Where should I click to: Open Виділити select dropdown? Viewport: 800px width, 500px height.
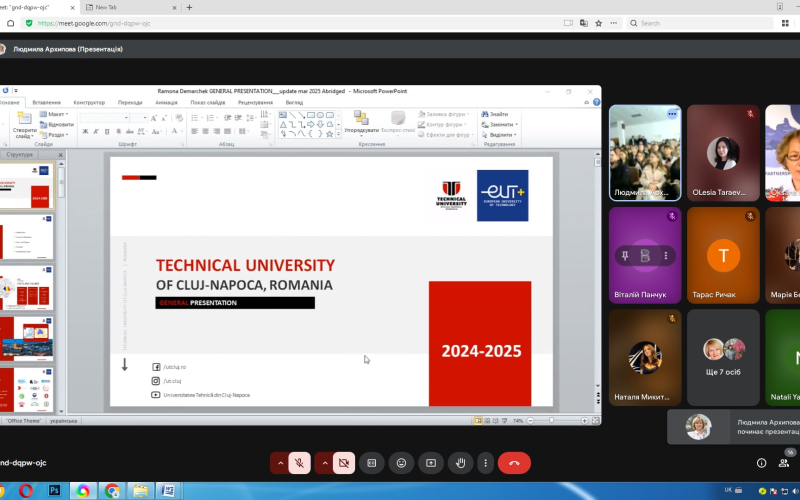click(x=499, y=135)
